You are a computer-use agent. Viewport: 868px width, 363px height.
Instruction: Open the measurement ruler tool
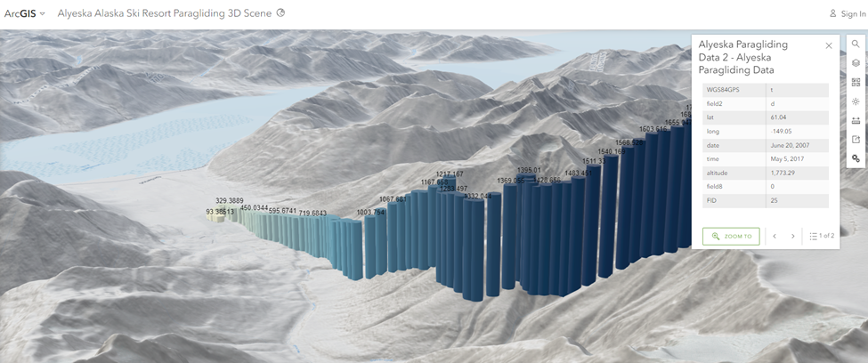(x=856, y=121)
